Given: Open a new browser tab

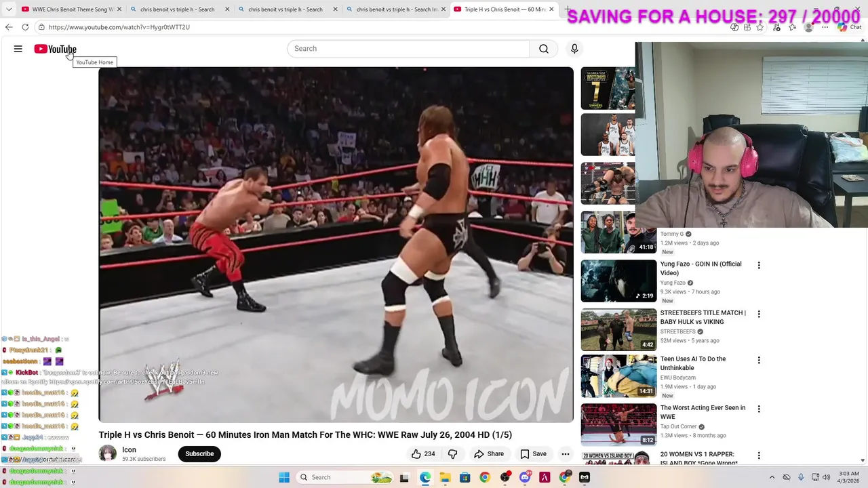Looking at the screenshot, I should 568,9.
